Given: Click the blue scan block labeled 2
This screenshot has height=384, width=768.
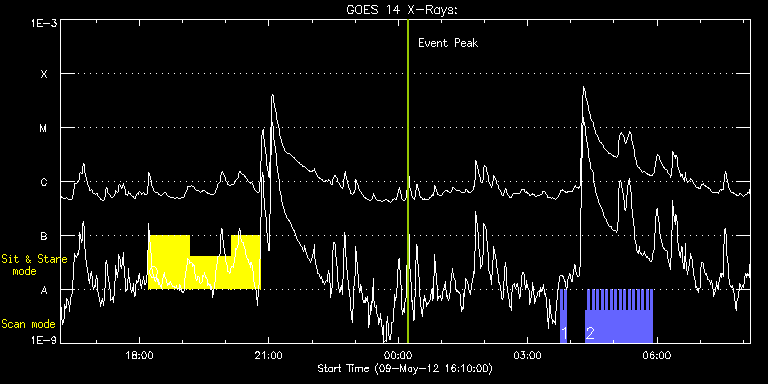Looking at the screenshot, I should (x=619, y=316).
